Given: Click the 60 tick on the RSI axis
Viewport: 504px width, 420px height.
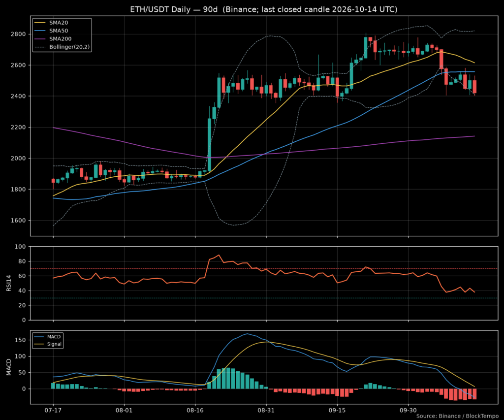Looking at the screenshot, I should [23, 276].
